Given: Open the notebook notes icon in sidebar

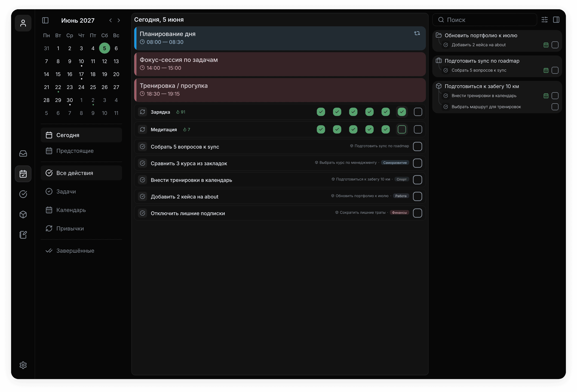Looking at the screenshot, I should tap(23, 235).
